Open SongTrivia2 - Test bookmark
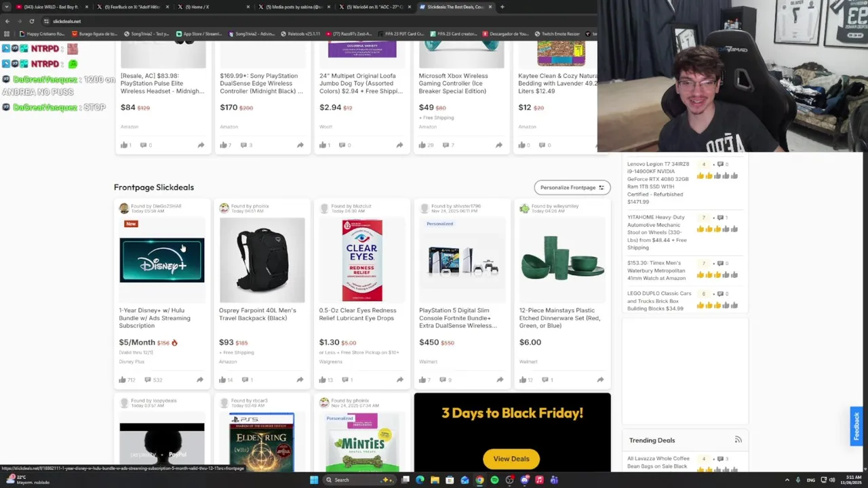Screen dimensions: 868x488 point(146,34)
